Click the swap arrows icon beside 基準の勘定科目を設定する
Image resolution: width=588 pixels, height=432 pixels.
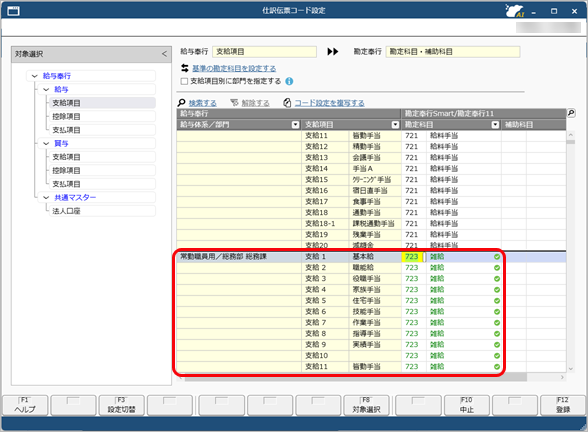(x=184, y=68)
